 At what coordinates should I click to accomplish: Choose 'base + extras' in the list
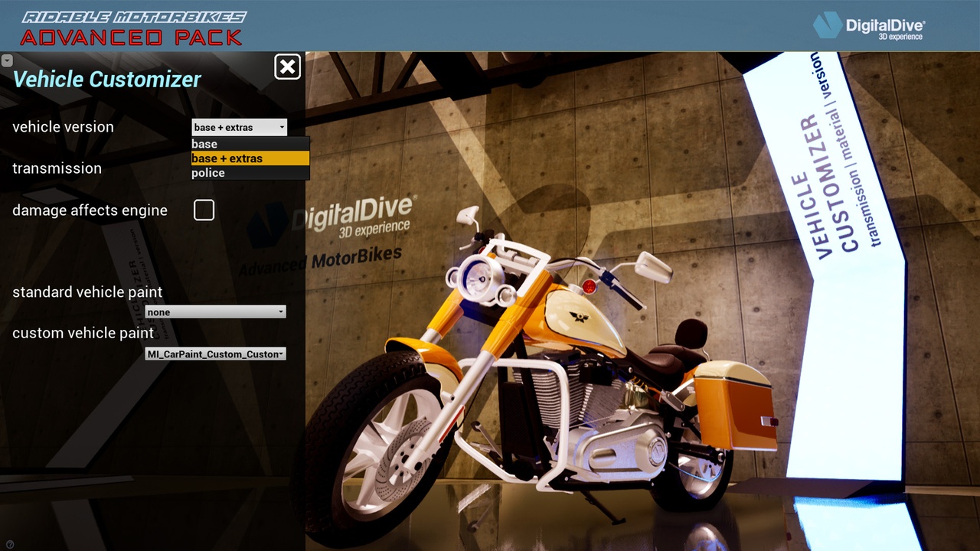250,158
